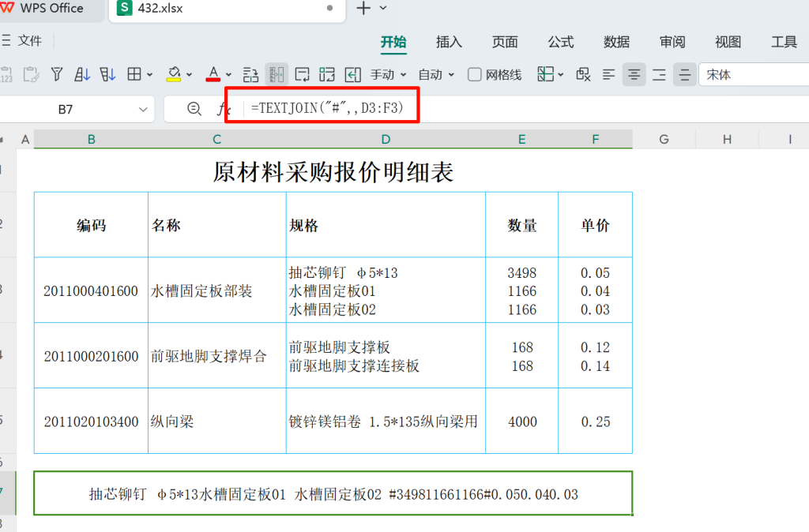Click the fx insert function icon

coord(223,109)
